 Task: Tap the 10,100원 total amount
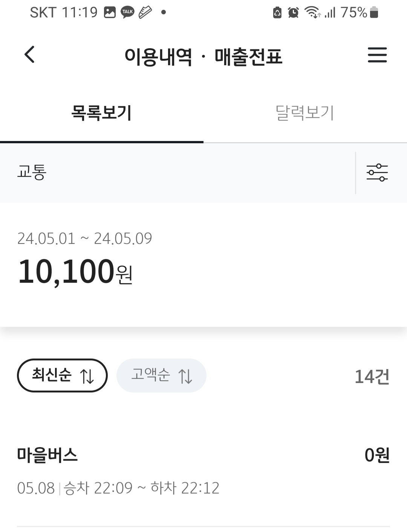(x=75, y=271)
